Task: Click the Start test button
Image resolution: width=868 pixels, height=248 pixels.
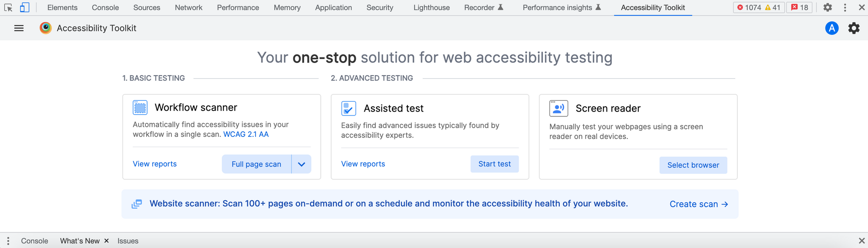Action: coord(494,164)
